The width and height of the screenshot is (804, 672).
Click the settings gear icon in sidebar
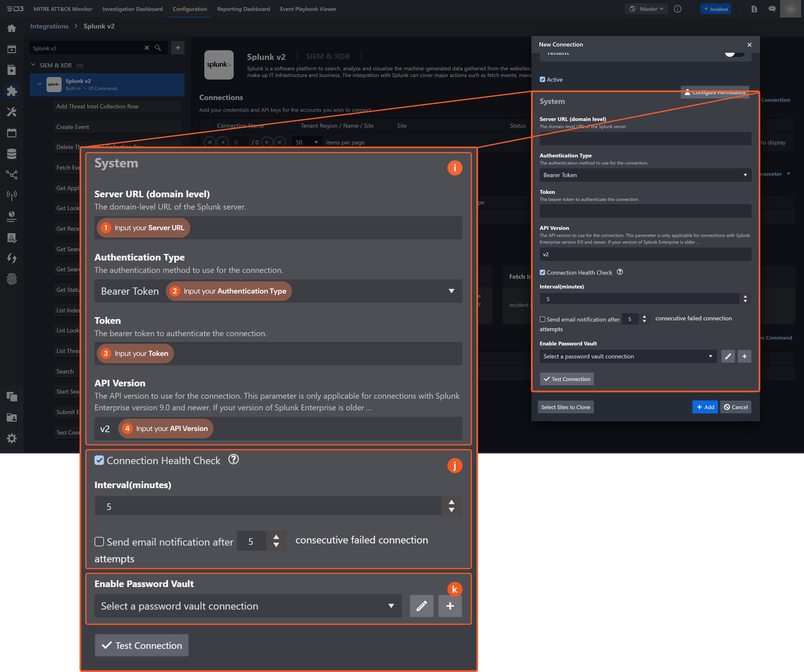coord(12,438)
